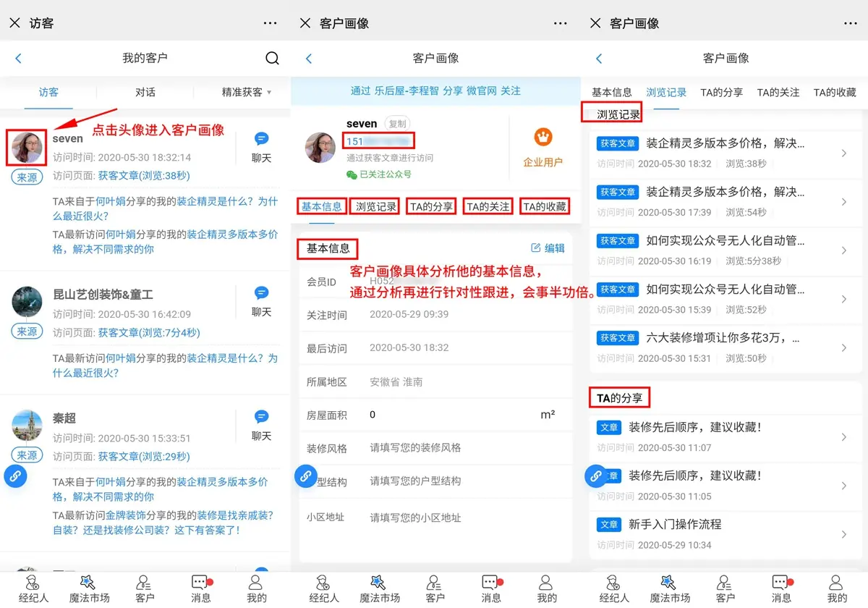Select the TA的关注 tab in middle panel
Screen dimensions: 868x608
point(488,206)
